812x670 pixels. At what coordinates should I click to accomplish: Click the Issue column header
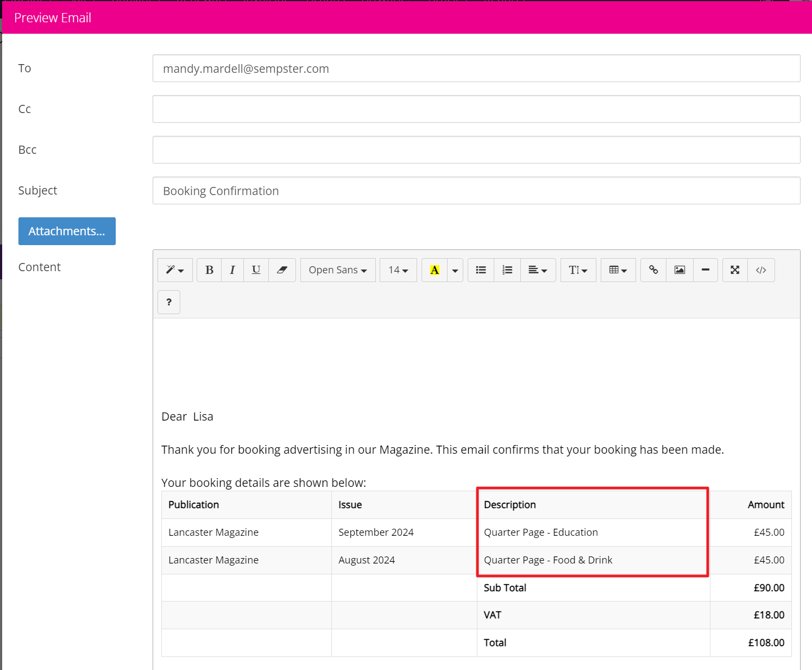pyautogui.click(x=404, y=505)
